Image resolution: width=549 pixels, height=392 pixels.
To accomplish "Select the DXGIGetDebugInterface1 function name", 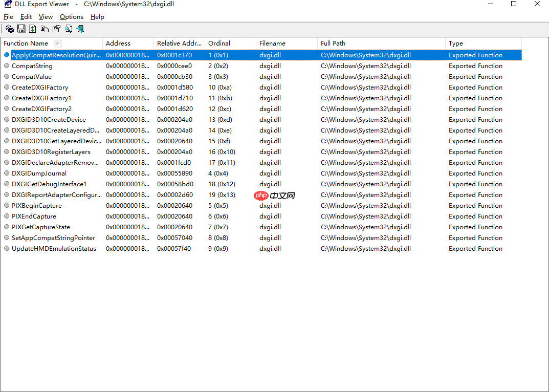I will coord(49,184).
